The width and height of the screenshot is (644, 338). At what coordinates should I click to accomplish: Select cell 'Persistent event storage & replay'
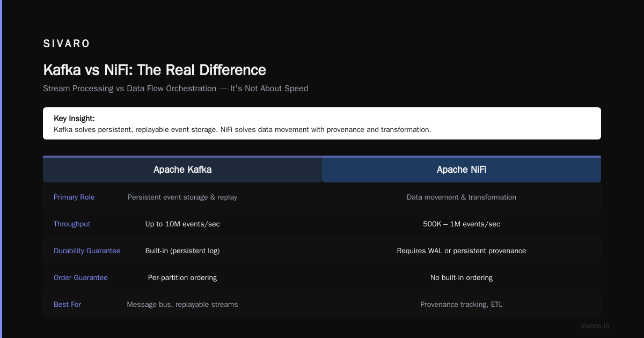coord(182,197)
